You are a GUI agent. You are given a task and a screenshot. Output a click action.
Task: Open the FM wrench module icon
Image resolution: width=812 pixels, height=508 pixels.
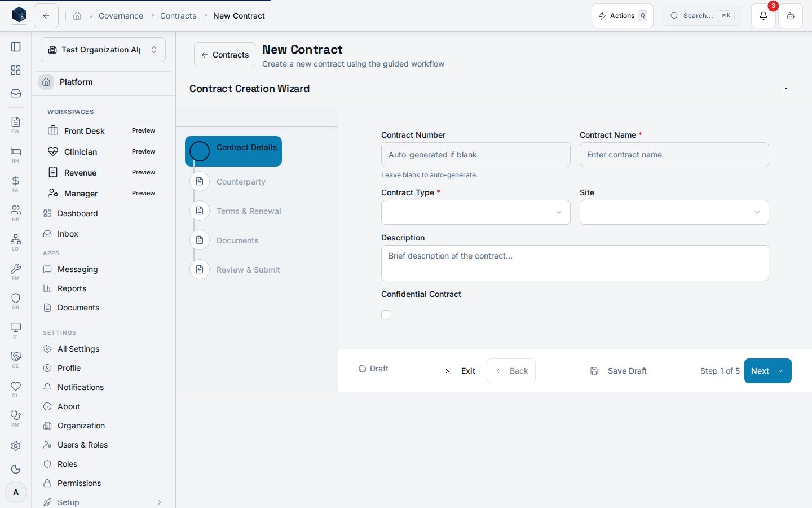tap(16, 271)
